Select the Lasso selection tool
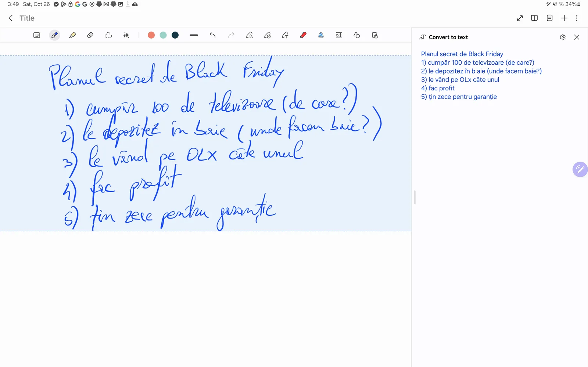Screen dimensions: 588x367 coord(108,35)
